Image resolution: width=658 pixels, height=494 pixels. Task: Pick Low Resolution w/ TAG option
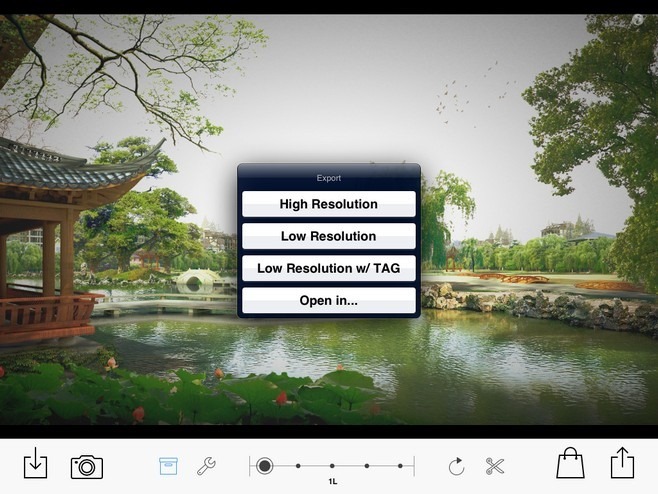click(329, 268)
